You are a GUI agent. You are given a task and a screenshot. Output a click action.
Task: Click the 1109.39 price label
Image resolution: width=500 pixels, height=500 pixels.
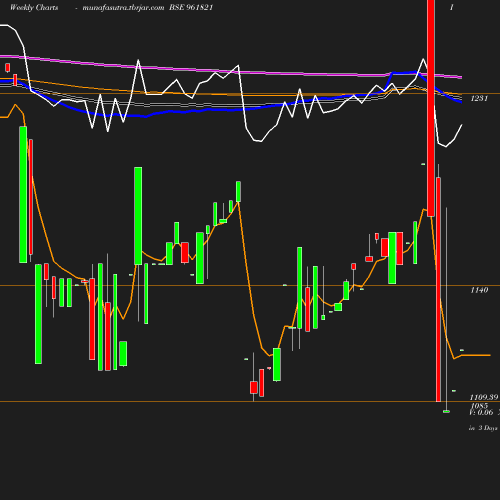tap(484, 397)
